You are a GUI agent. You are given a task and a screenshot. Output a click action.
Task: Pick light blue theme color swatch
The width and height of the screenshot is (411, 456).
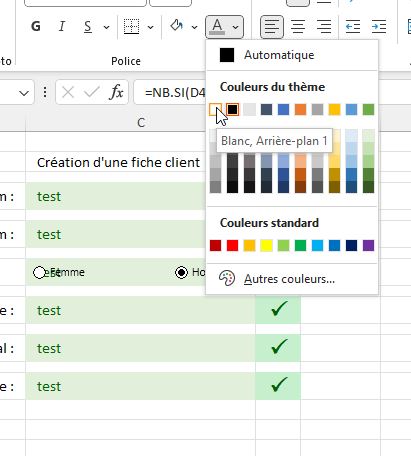click(x=351, y=109)
